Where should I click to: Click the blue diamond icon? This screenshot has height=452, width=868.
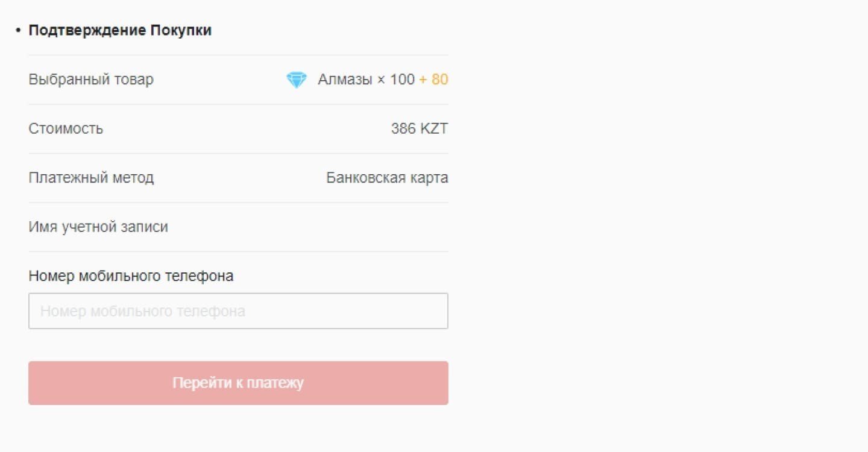pos(296,80)
